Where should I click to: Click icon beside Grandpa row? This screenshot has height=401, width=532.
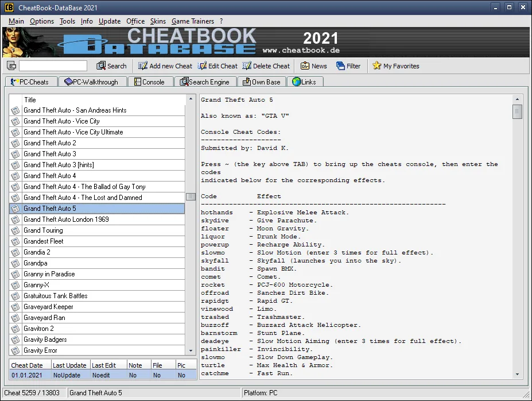pos(15,263)
